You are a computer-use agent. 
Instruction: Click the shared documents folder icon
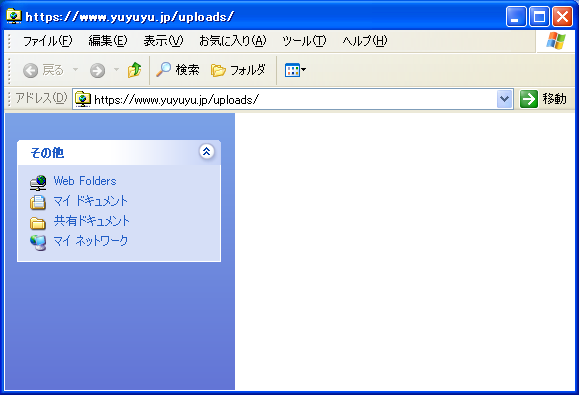(38, 223)
